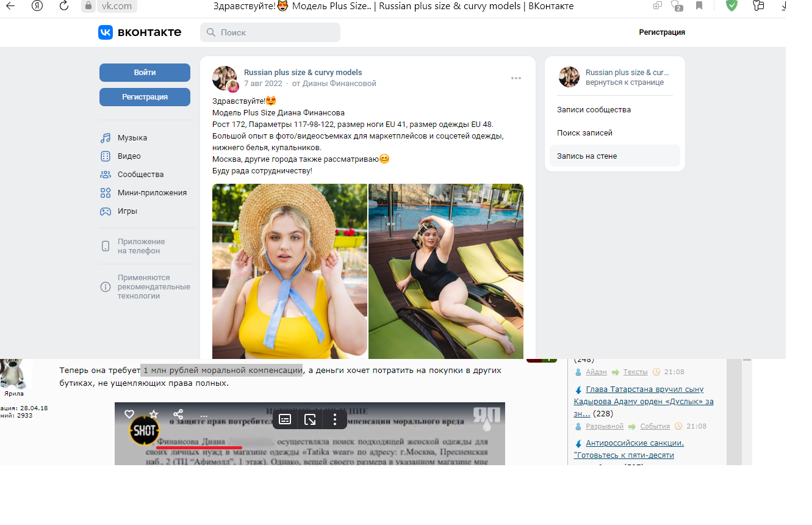812x525 pixels.
Task: Click the Ярила forum user avatar
Action: click(x=13, y=373)
